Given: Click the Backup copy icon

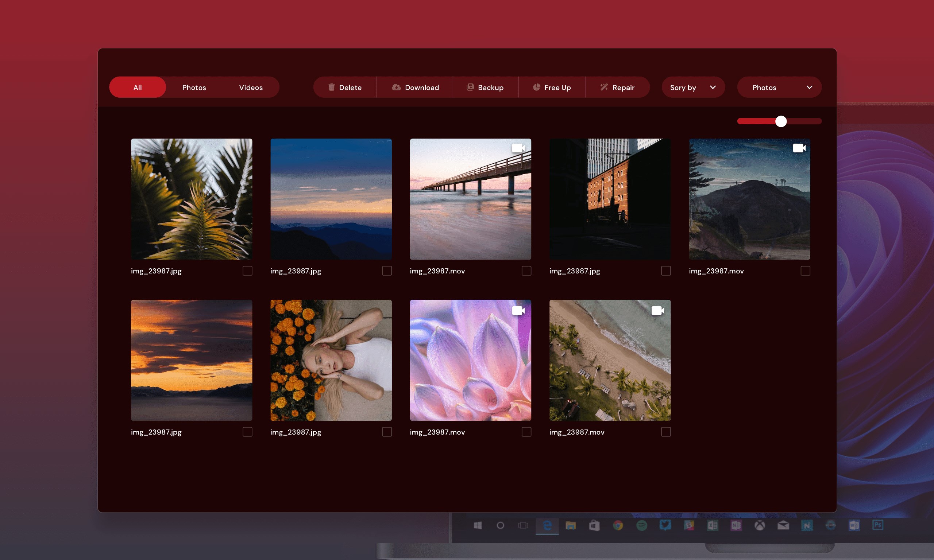Looking at the screenshot, I should [470, 87].
